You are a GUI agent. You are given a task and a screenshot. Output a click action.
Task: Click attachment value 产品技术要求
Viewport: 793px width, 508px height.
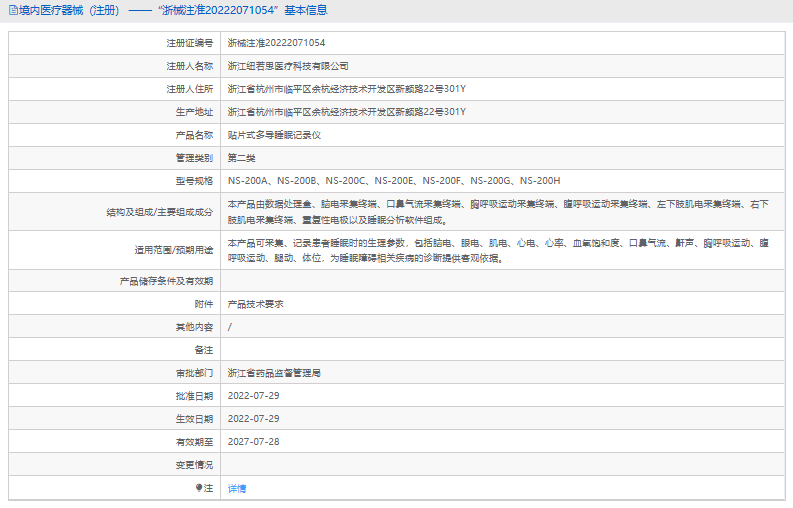(x=255, y=304)
